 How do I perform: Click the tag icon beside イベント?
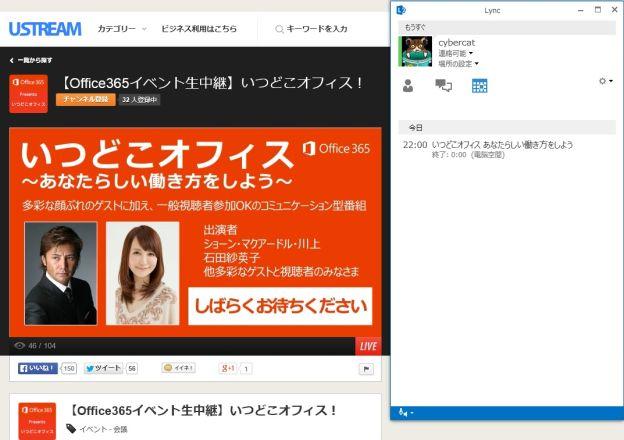(71, 428)
